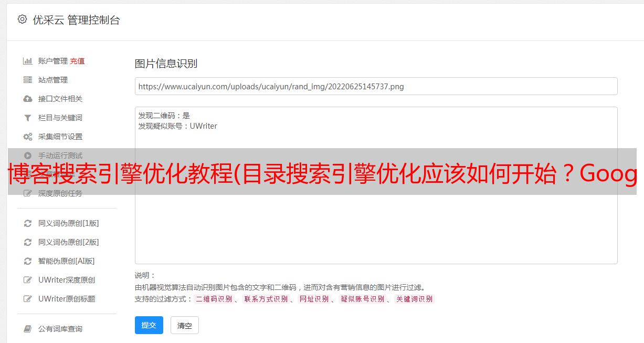The width and height of the screenshot is (644, 343).
Task: Click the 二维码识别 filter tag
Action: [214, 299]
